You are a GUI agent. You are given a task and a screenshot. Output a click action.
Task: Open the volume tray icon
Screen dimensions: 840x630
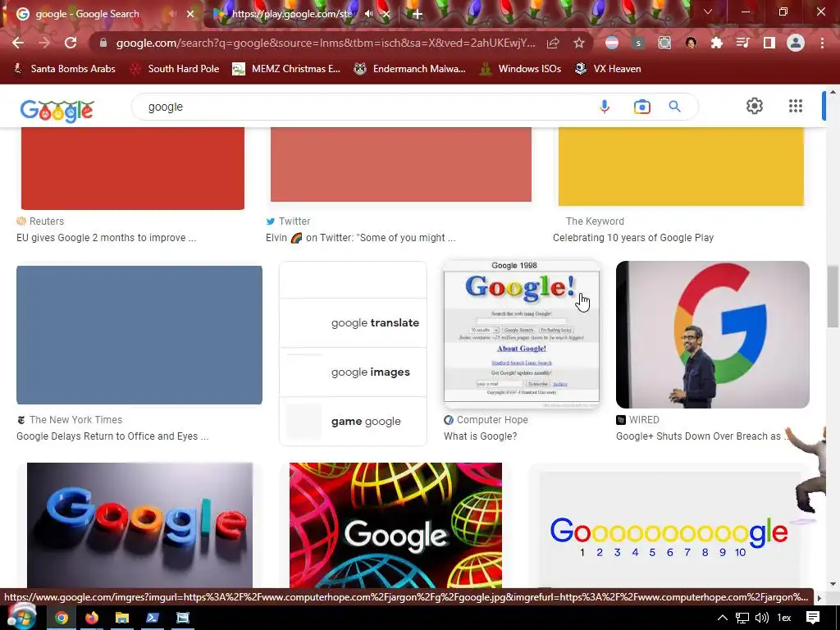point(762,618)
